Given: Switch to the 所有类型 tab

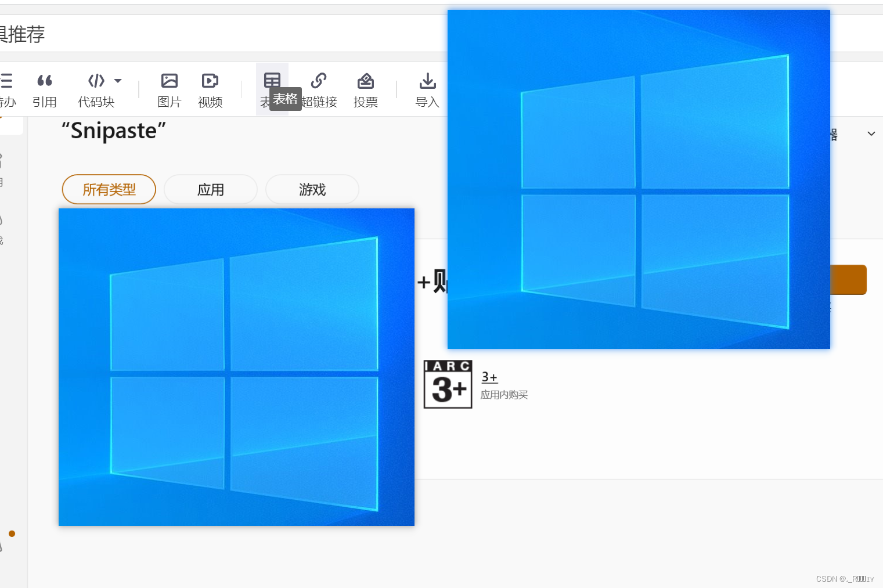Looking at the screenshot, I should tap(109, 189).
